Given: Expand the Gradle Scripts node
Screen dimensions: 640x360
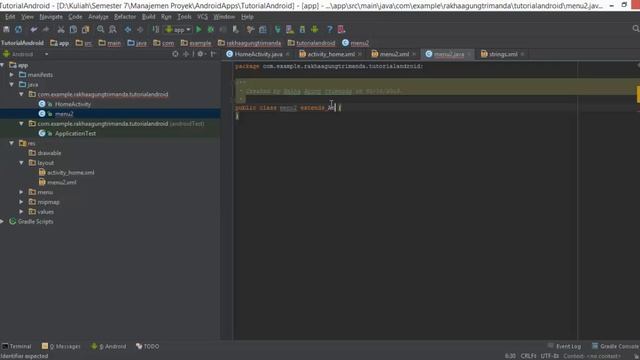Looking at the screenshot, I should 2,222.
